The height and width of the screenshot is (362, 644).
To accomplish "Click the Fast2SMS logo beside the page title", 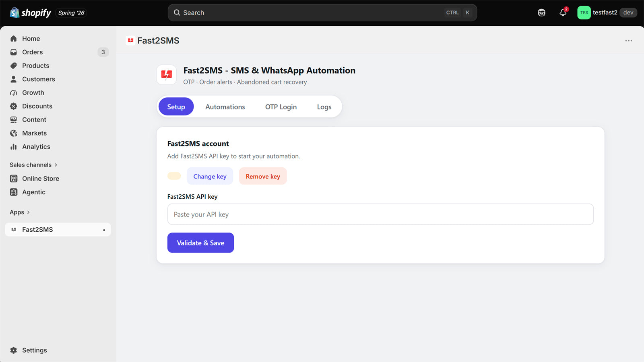I will (130, 41).
